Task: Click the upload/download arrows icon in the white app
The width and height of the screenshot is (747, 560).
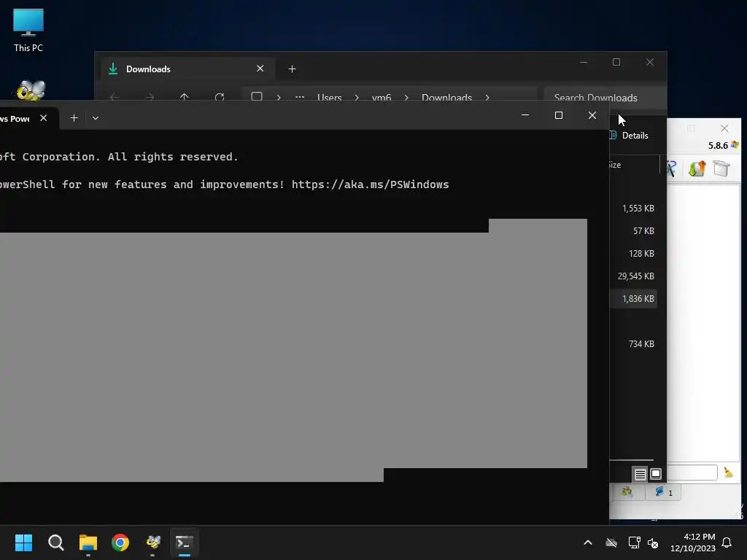Action: click(x=697, y=168)
